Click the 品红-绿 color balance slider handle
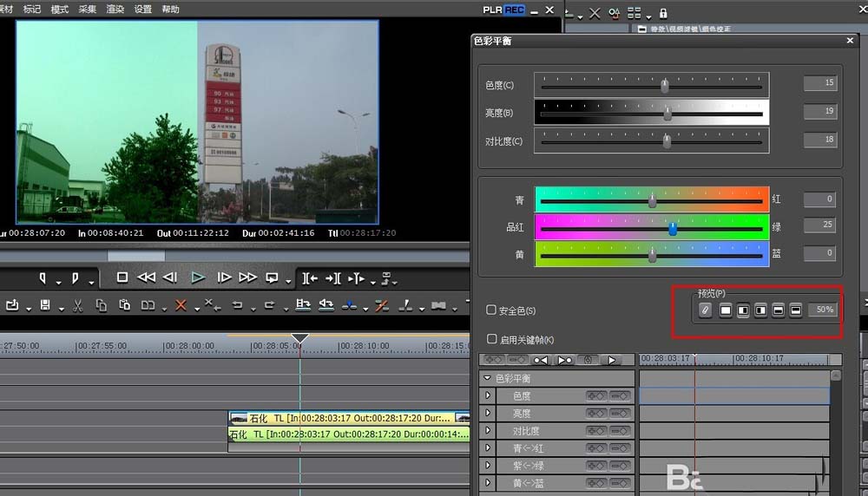 tap(673, 228)
